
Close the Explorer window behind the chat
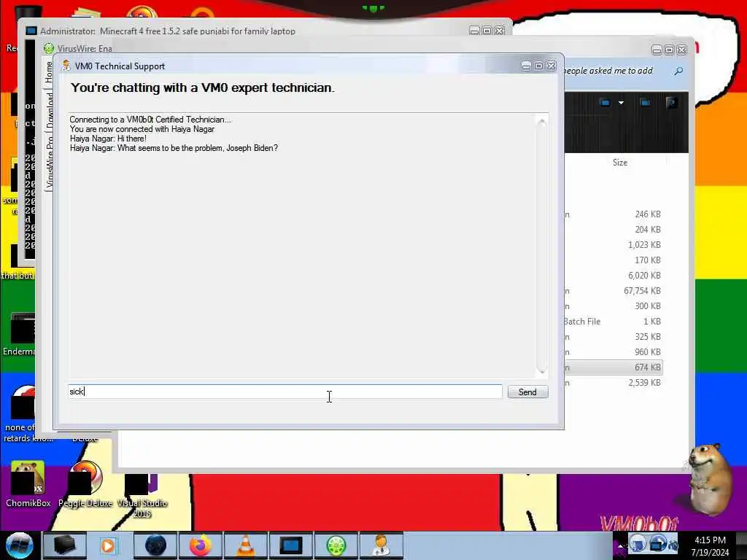(682, 50)
